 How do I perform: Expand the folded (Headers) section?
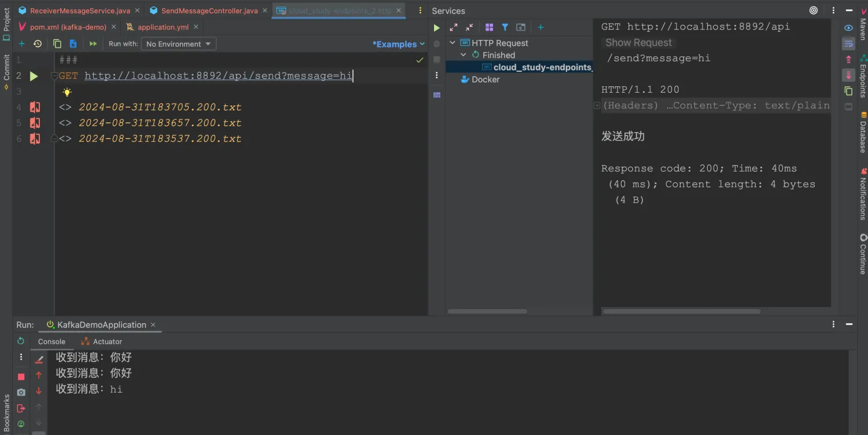(x=597, y=105)
